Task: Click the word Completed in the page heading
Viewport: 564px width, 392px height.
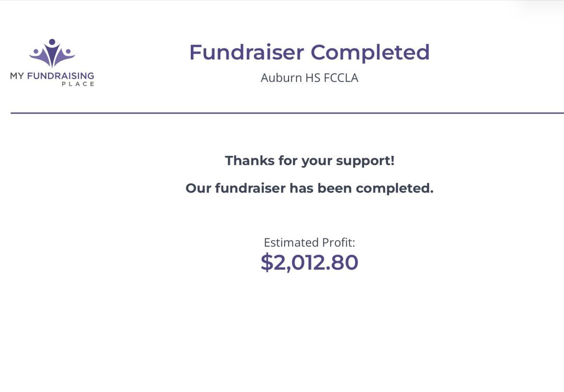Action: coord(370,52)
